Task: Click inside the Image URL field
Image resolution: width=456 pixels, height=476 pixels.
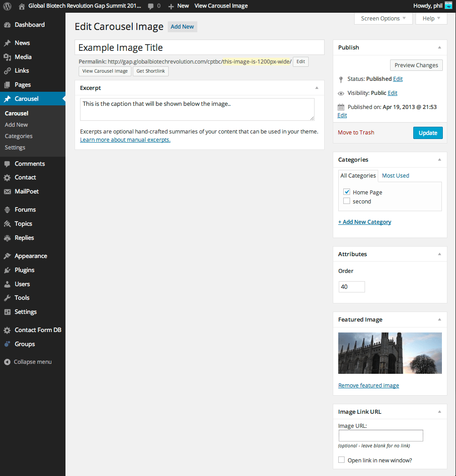Action: tap(380, 435)
